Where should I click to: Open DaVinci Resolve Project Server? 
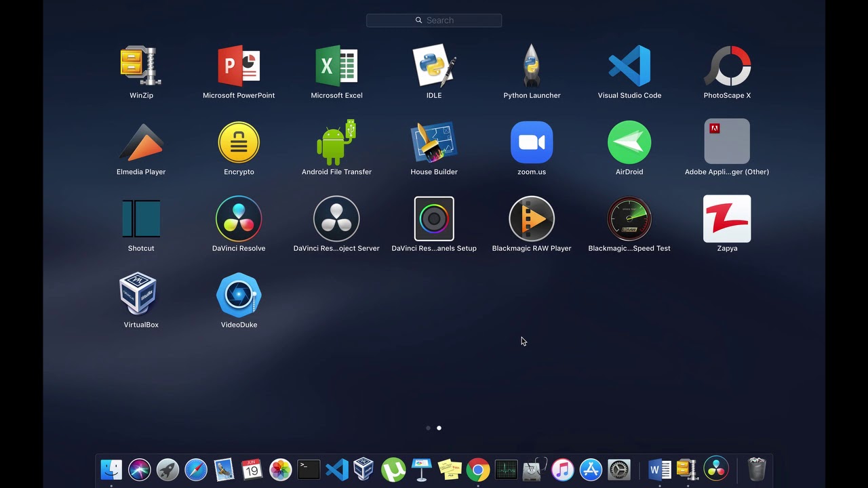point(336,218)
